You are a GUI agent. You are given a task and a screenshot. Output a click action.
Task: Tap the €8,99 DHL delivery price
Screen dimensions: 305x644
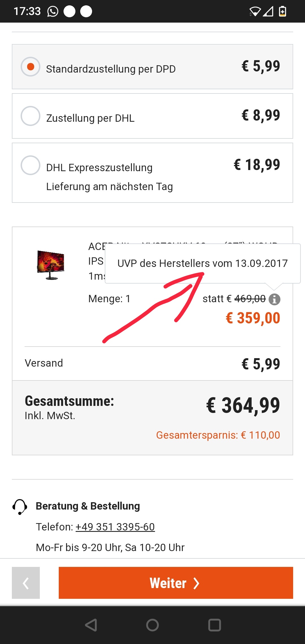(261, 115)
